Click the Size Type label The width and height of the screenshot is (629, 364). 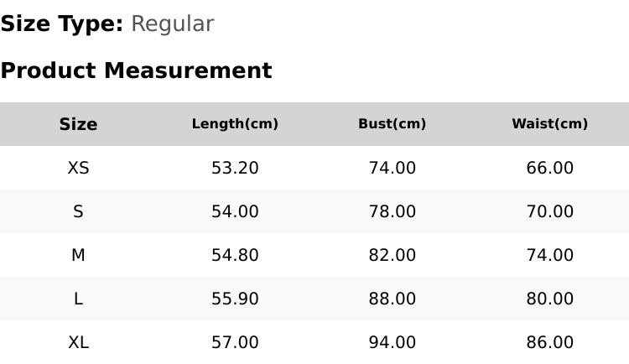click(x=62, y=24)
